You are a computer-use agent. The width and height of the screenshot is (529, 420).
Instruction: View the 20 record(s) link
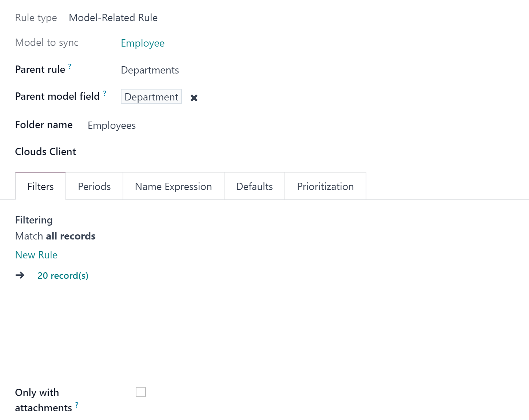pyautogui.click(x=63, y=276)
